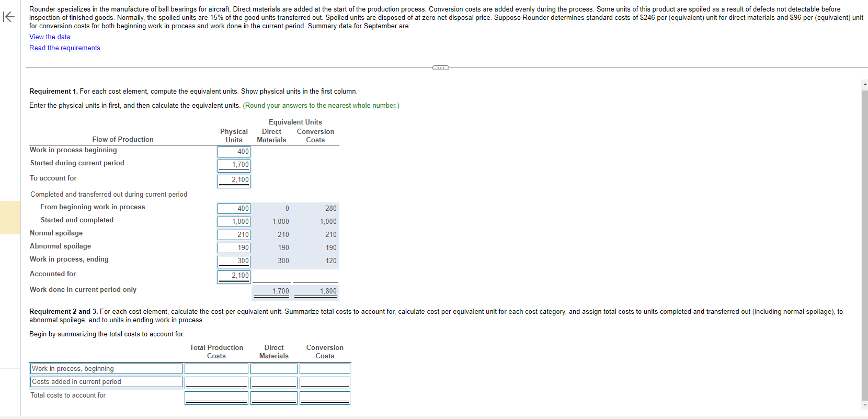Expand the ellipsis divider handle
868x419 pixels.
click(x=440, y=67)
